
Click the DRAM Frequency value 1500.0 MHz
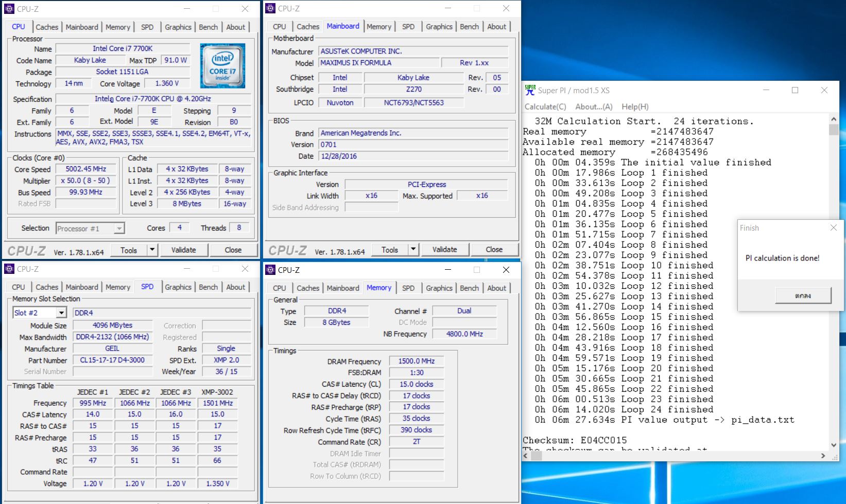point(417,361)
